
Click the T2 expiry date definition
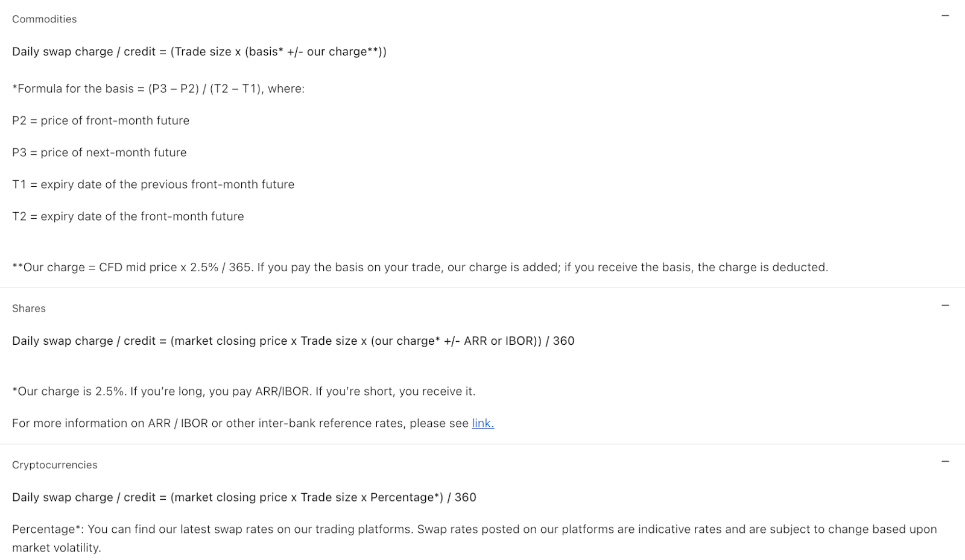(128, 216)
